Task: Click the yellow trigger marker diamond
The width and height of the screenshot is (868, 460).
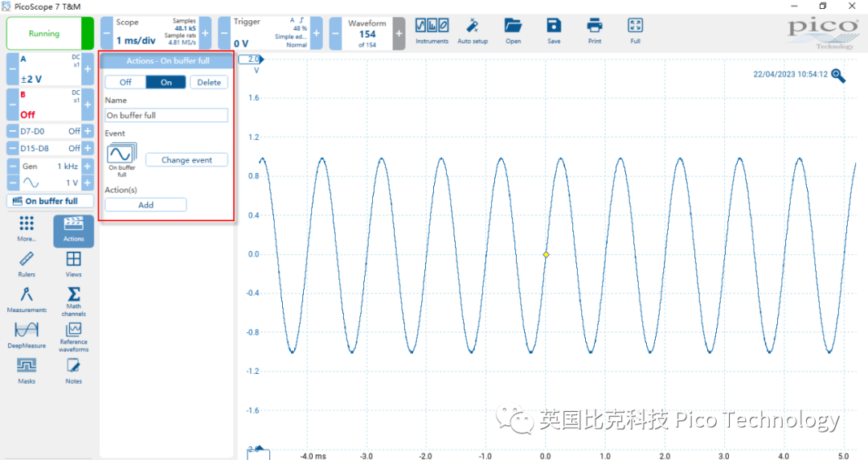Action: click(546, 254)
